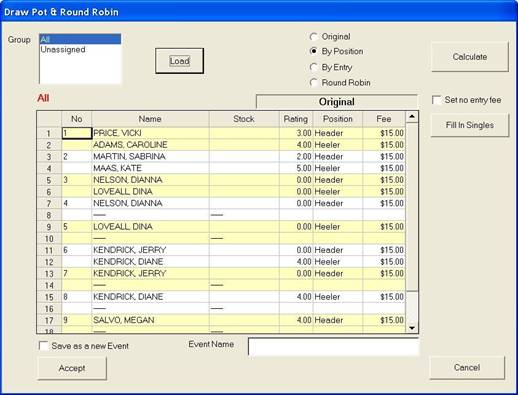Click the Stock cell for PRICE, VICKI
The height and width of the screenshot is (395, 518).
[244, 133]
